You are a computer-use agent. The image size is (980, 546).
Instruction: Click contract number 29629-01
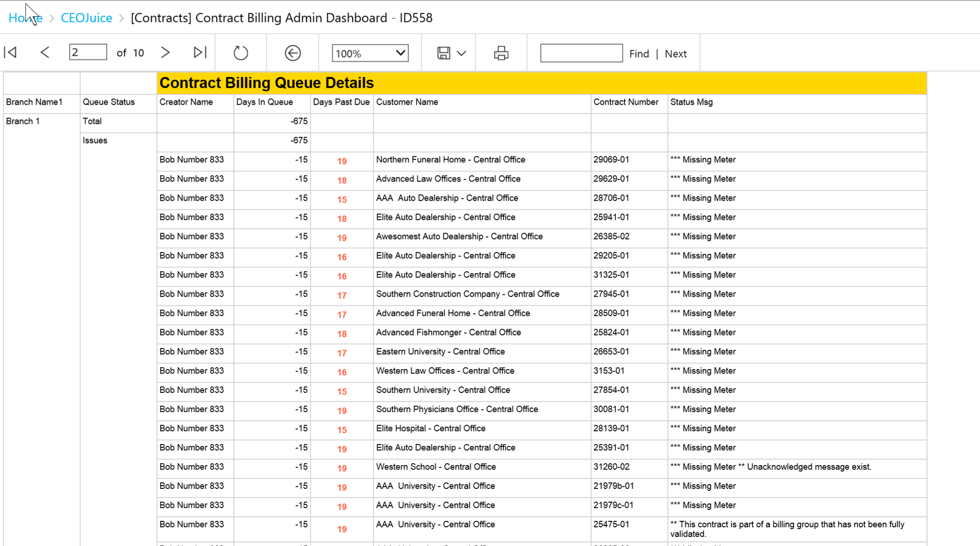611,179
